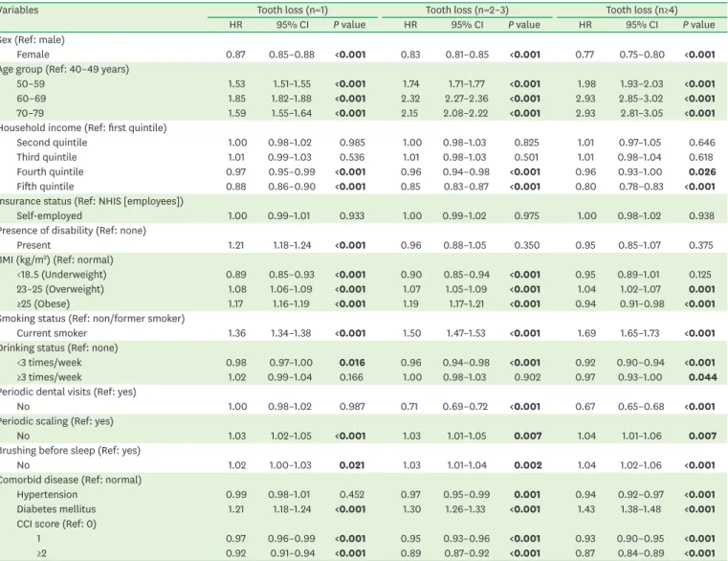Select the '70–79' age row label
This screenshot has width=728, height=561.
tap(31, 113)
